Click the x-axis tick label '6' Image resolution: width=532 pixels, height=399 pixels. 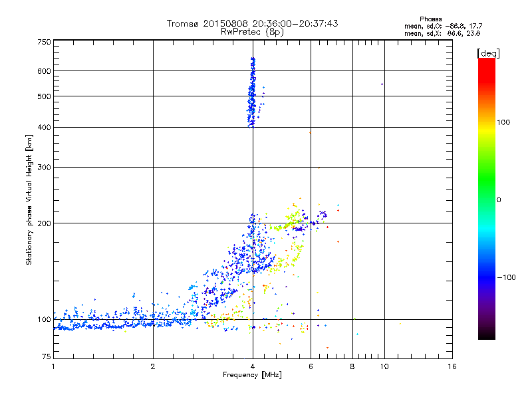[x=311, y=366]
